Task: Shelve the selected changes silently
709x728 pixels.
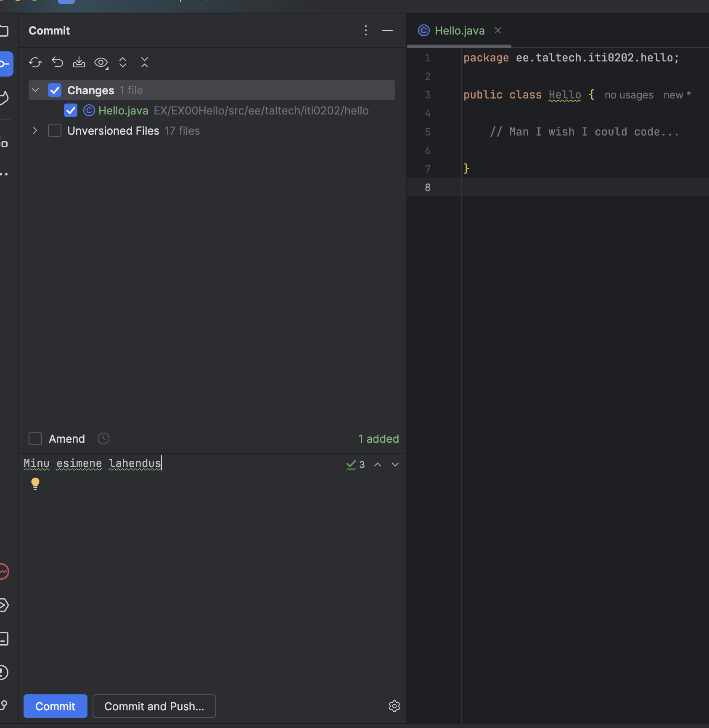Action: 79,62
